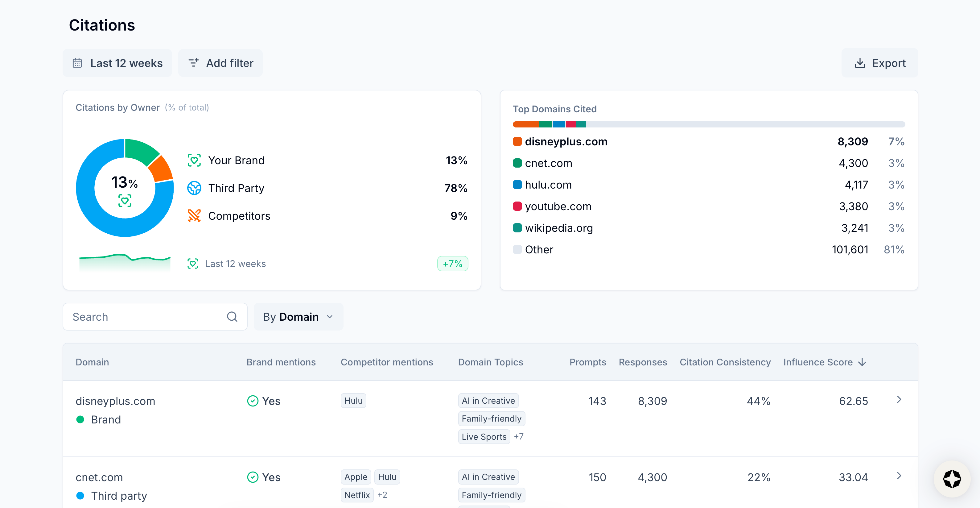Screen dimensions: 980x508
Task: Click into the Search input field
Action: tap(145, 316)
